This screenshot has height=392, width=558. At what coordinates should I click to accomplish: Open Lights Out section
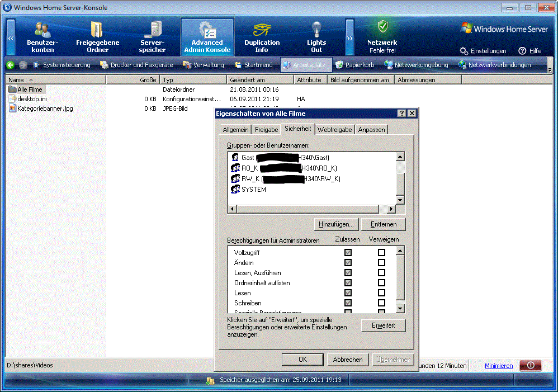(316, 37)
